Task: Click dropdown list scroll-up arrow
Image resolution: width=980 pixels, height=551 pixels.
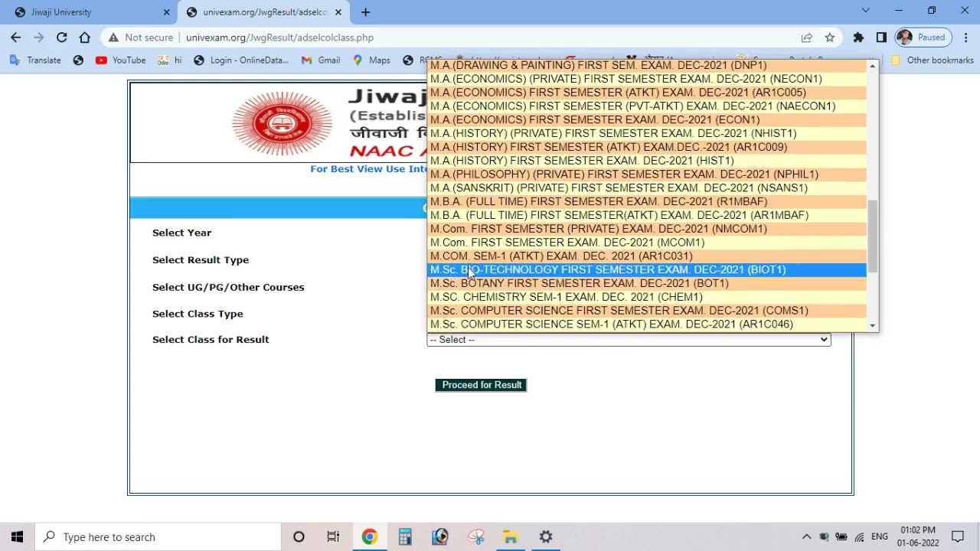Action: [x=872, y=67]
